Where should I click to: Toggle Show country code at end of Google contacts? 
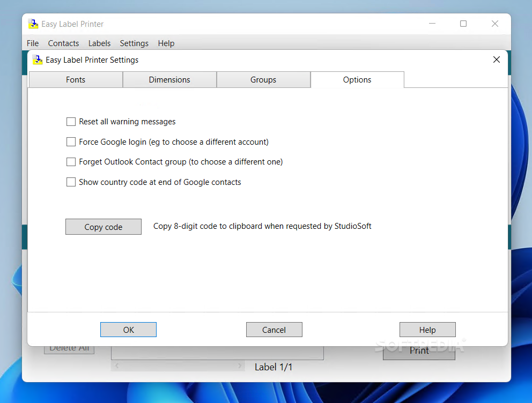pos(71,182)
